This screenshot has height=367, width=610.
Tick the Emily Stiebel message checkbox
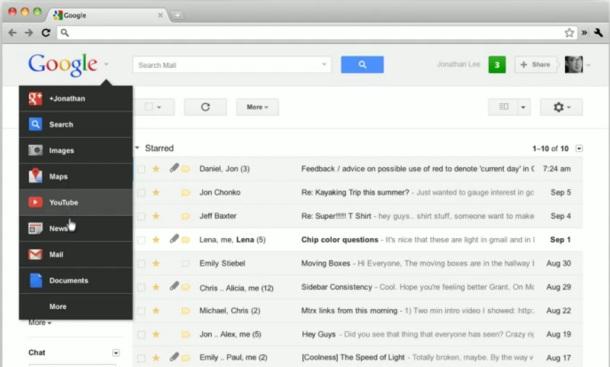(x=141, y=264)
